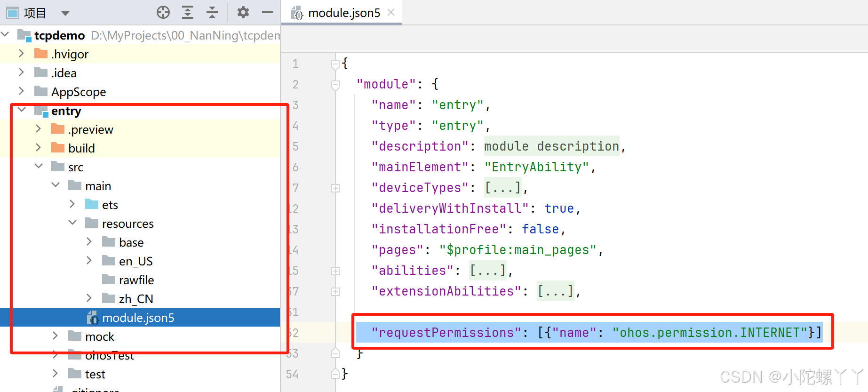Collapse the "module" object fold marker
The width and height of the screenshot is (868, 392).
click(x=335, y=85)
